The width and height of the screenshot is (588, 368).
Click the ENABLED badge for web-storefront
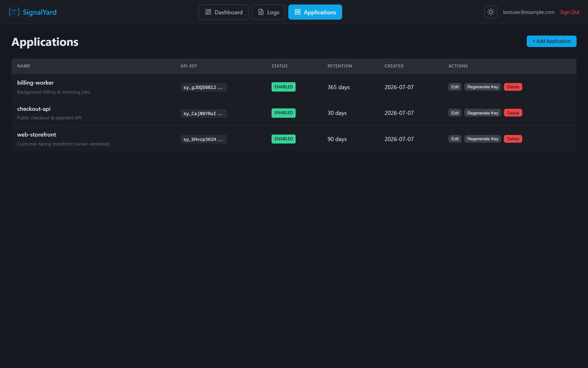283,139
